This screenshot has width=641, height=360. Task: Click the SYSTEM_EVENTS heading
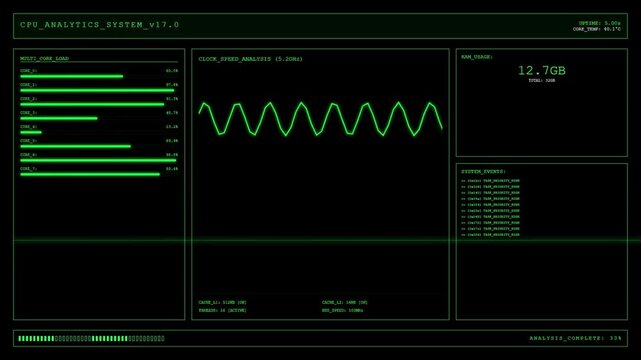pyautogui.click(x=483, y=172)
